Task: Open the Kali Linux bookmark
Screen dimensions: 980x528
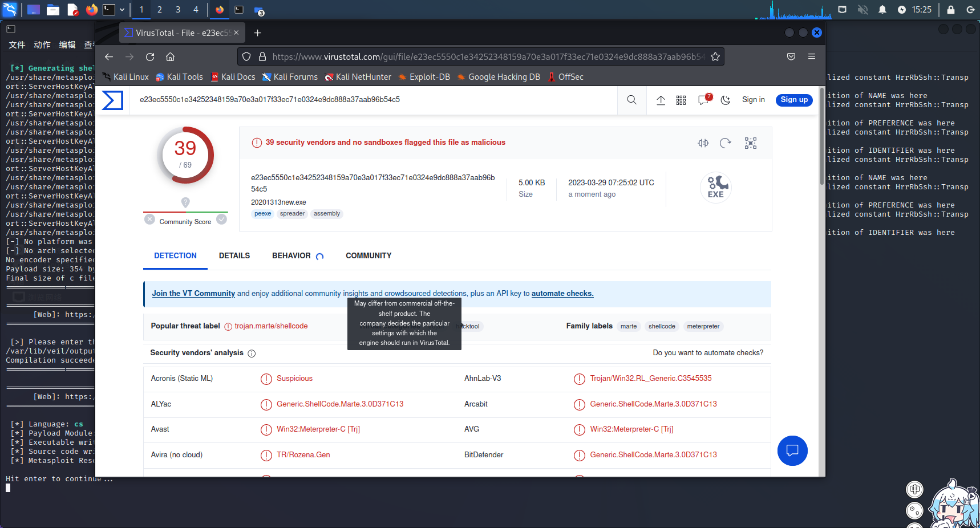Action: click(x=125, y=77)
